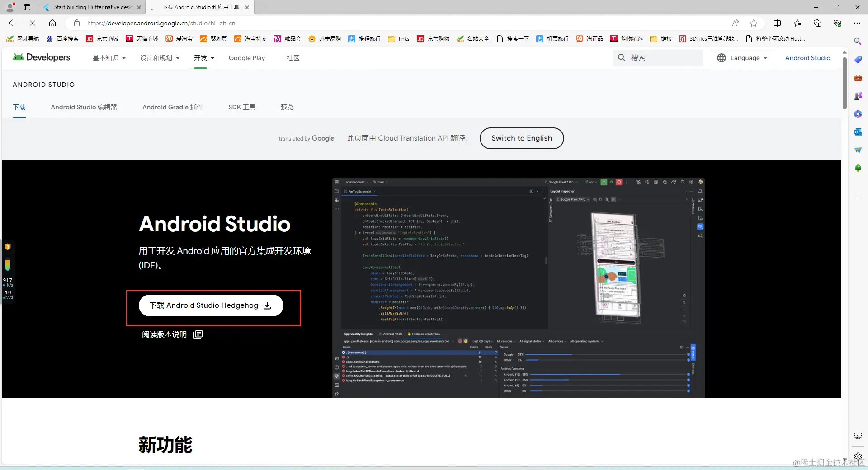Click the Android Studio IDE screenshot image
Image resolution: width=868 pixels, height=470 pixels.
[x=519, y=288]
